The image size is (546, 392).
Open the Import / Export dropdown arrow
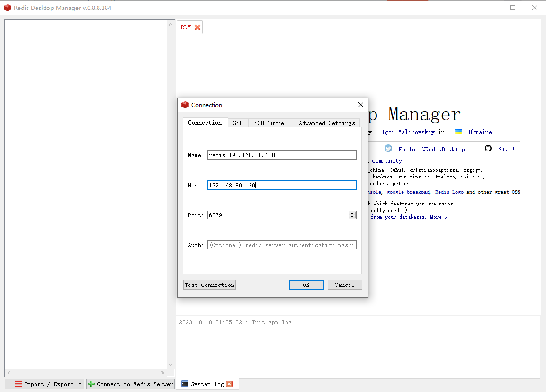tap(80, 384)
